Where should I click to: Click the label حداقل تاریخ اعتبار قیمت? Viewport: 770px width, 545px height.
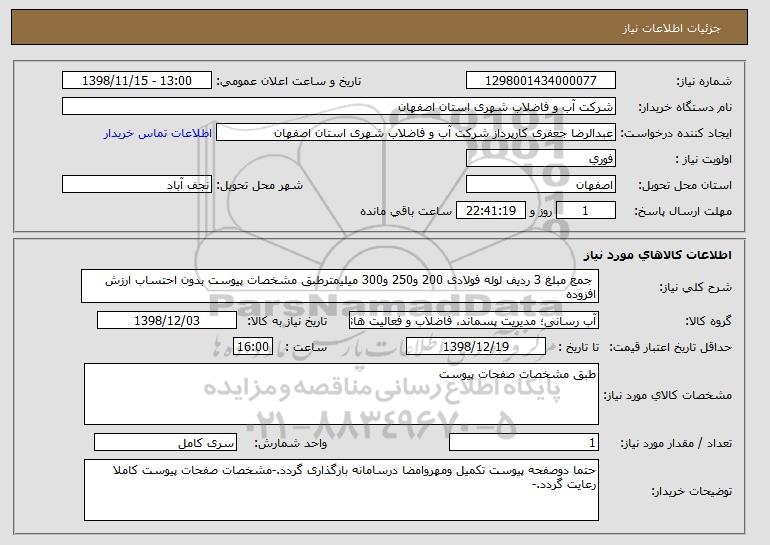[x=670, y=347]
